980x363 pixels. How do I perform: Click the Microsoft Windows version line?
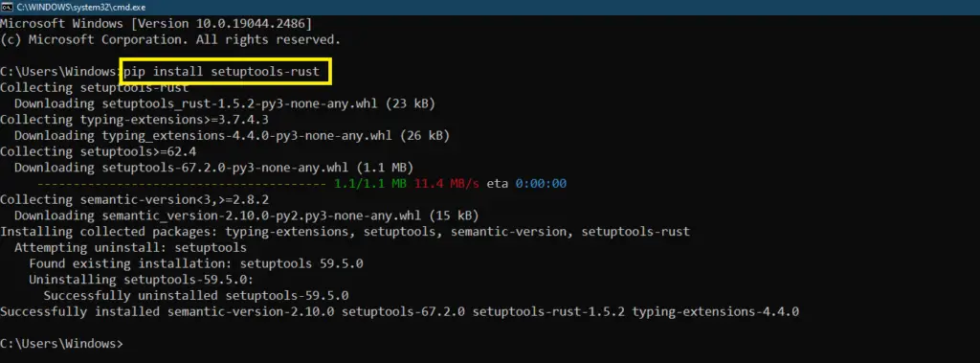[156, 24]
